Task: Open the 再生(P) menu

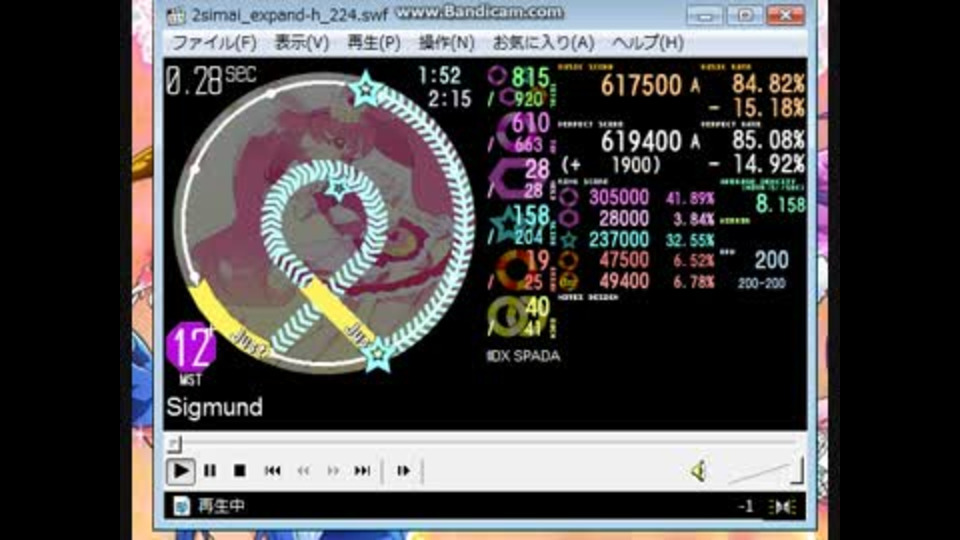Action: tap(374, 43)
